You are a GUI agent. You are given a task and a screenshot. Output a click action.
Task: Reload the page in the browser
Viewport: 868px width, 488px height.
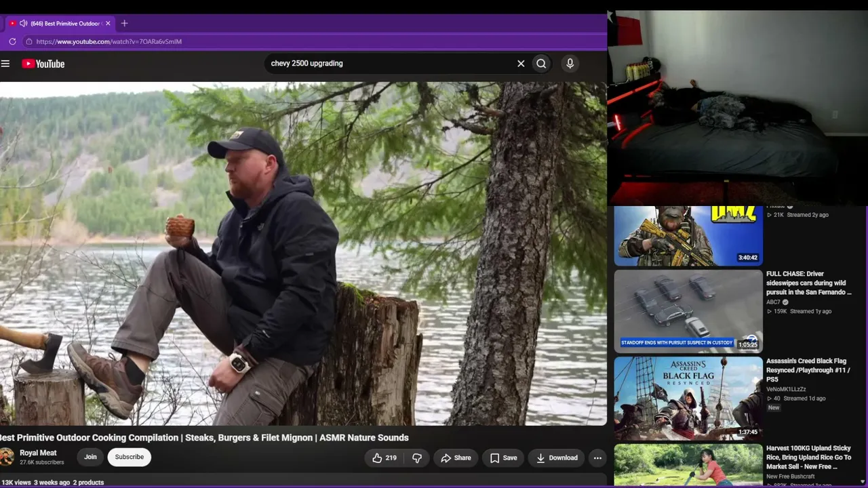(12, 41)
